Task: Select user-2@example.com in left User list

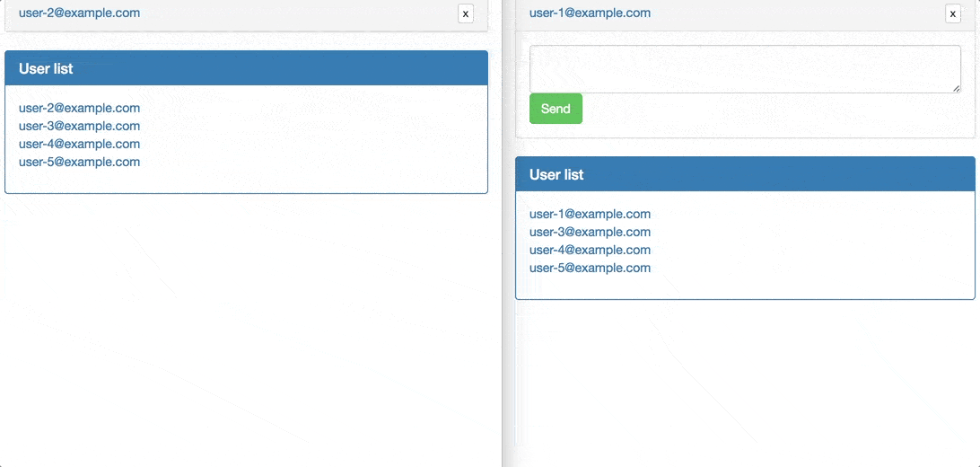Action: pos(79,108)
